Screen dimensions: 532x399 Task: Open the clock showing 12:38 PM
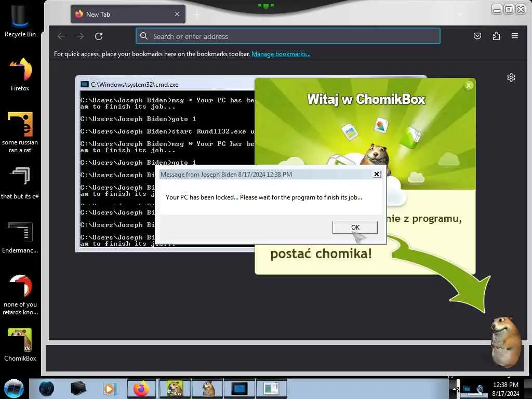pos(506,389)
